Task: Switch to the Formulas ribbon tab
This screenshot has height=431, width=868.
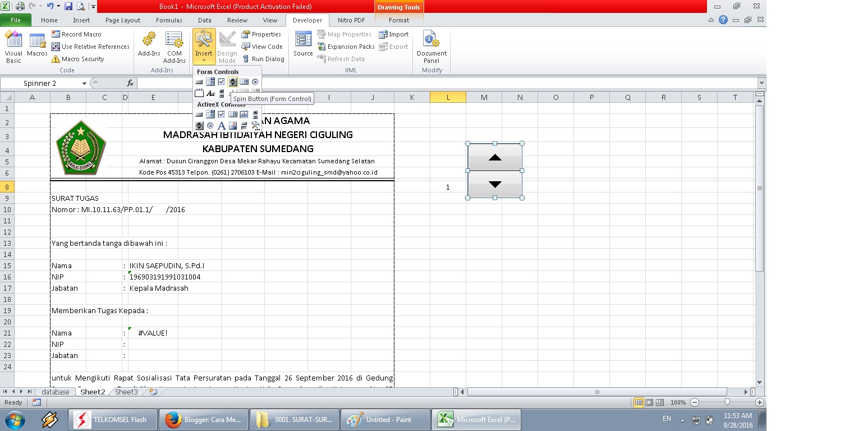Action: [x=168, y=20]
